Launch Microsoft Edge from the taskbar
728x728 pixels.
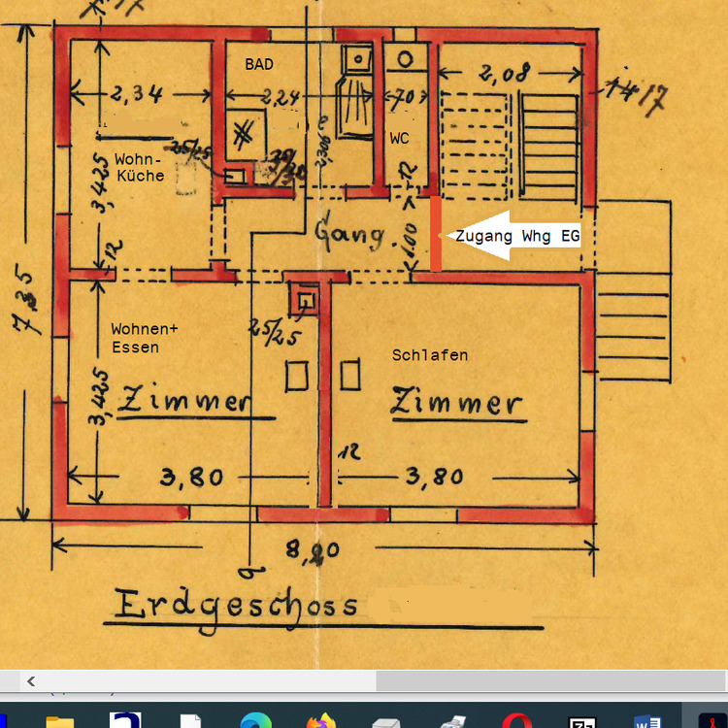tap(255, 720)
